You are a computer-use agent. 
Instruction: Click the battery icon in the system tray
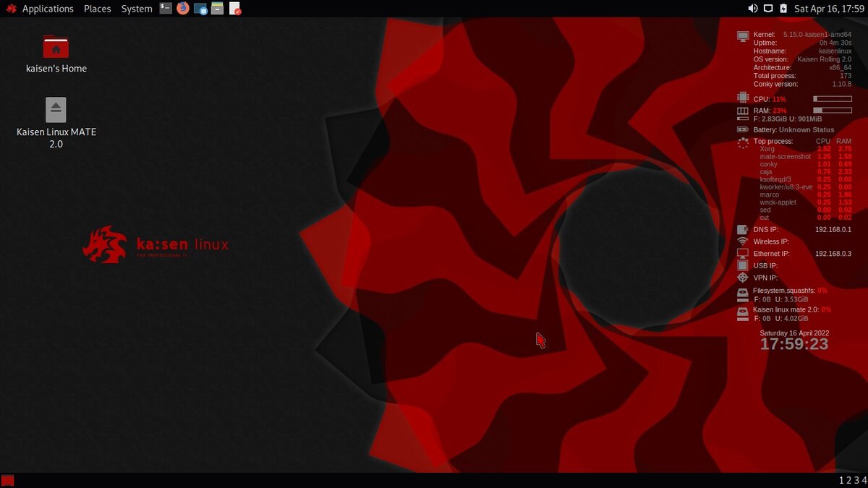783,9
